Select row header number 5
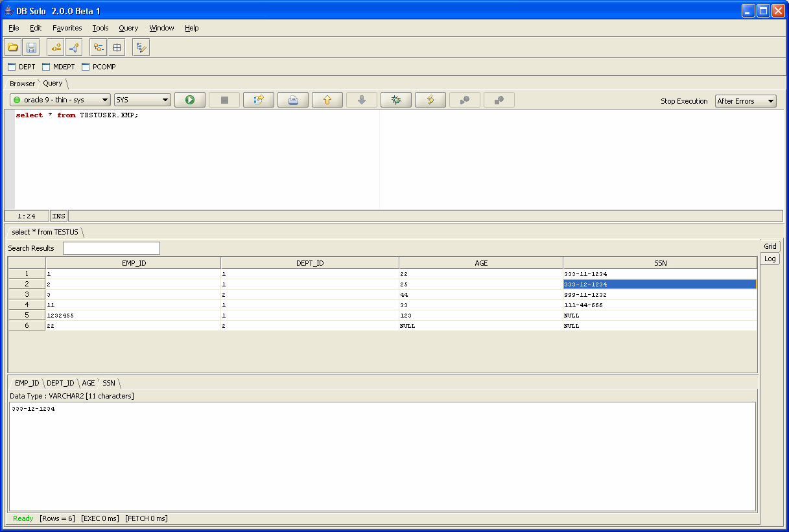Image resolution: width=789 pixels, height=532 pixels. 27,316
